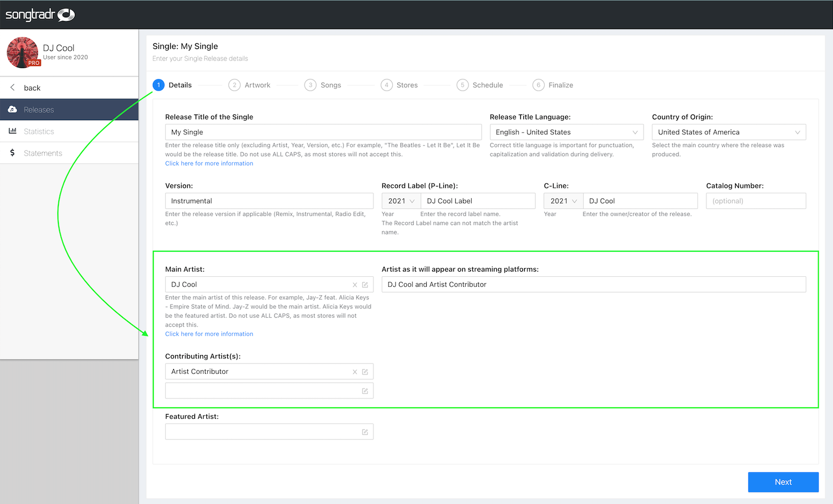Click edit icon in empty contributing artist field
833x504 pixels.
[x=365, y=391]
